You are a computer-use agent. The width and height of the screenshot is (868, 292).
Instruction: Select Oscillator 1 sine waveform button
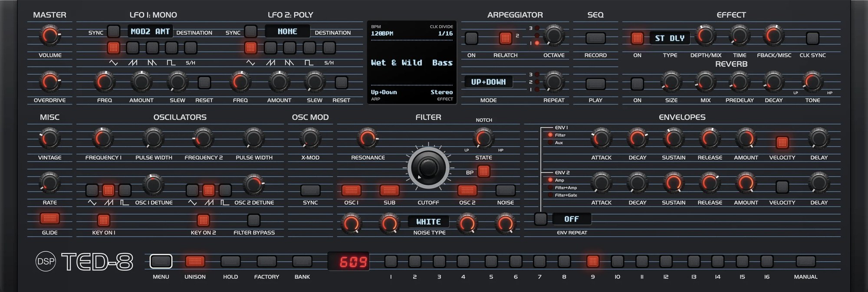[x=92, y=190]
